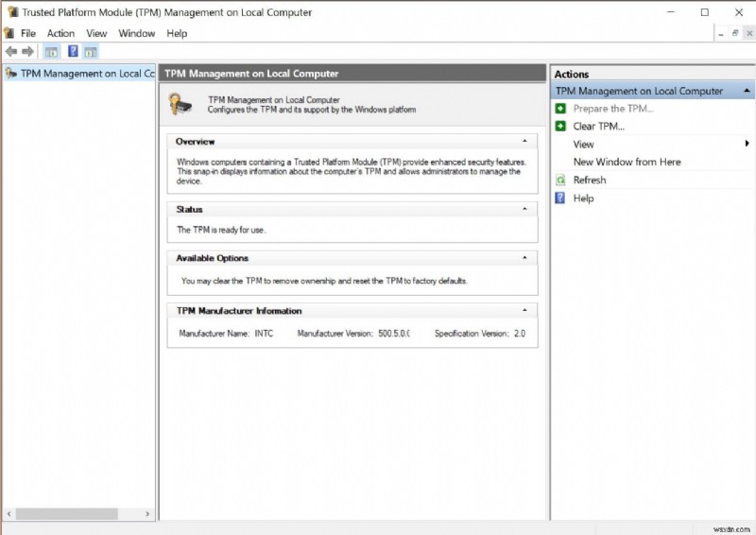Restore the inner MDI console window
Image resolution: width=756 pixels, height=535 pixels.
click(735, 33)
